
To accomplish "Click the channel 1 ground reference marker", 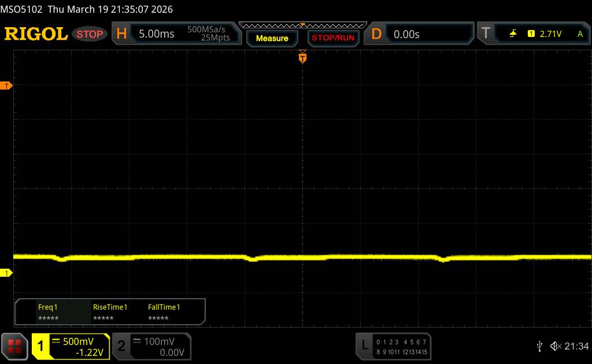I will 7,273.
